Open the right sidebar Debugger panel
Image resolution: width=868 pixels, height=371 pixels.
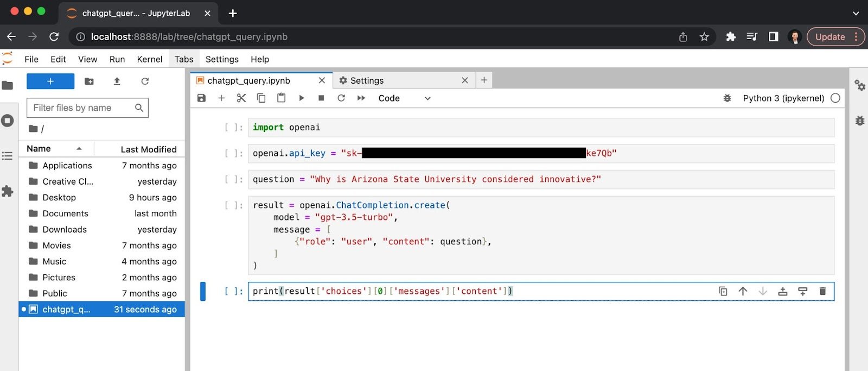(860, 121)
